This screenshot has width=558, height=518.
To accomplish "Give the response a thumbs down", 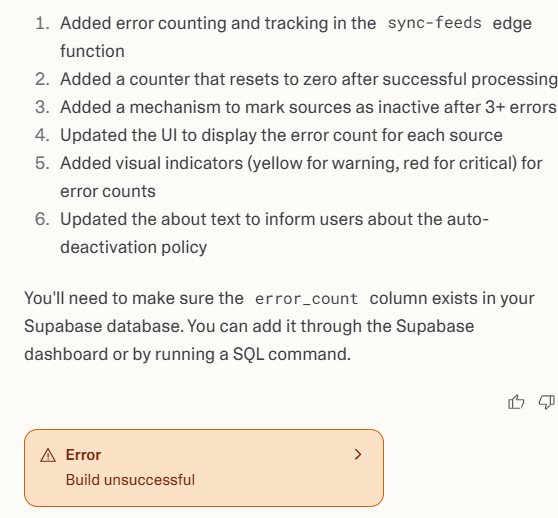I will pos(547,402).
